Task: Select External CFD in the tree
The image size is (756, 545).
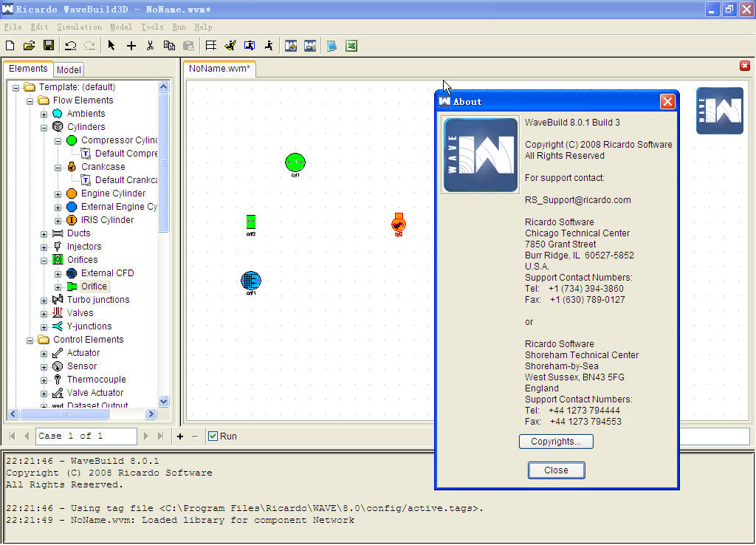Action: pos(108,273)
